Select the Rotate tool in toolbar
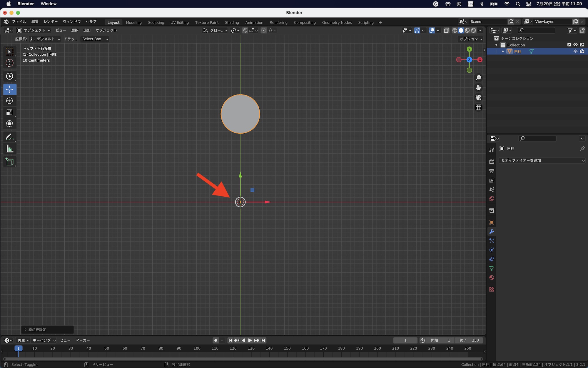 [9, 101]
